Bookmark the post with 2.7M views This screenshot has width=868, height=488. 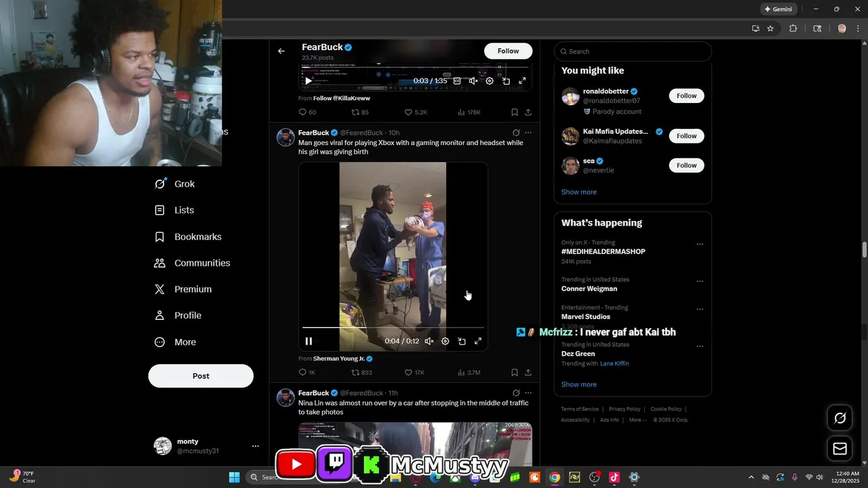[515, 372]
